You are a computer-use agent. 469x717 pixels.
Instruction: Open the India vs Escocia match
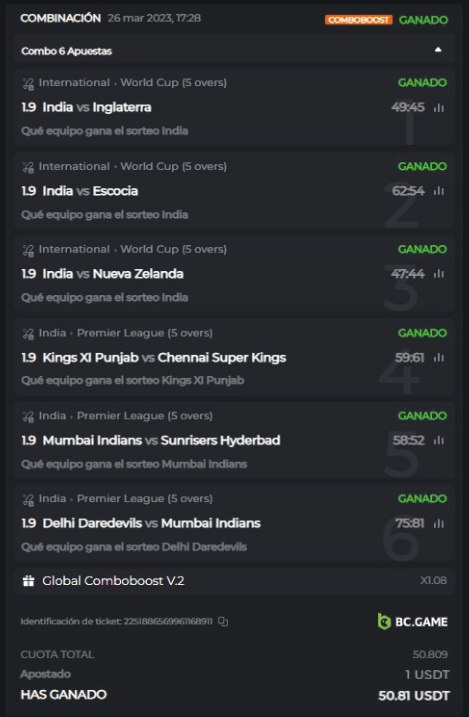click(90, 191)
